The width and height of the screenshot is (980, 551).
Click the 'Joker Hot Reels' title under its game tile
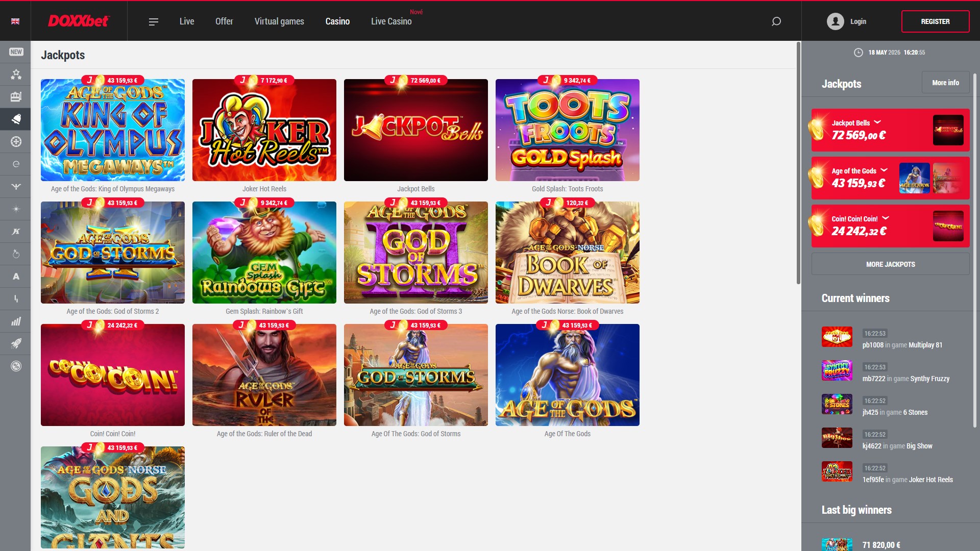(264, 189)
